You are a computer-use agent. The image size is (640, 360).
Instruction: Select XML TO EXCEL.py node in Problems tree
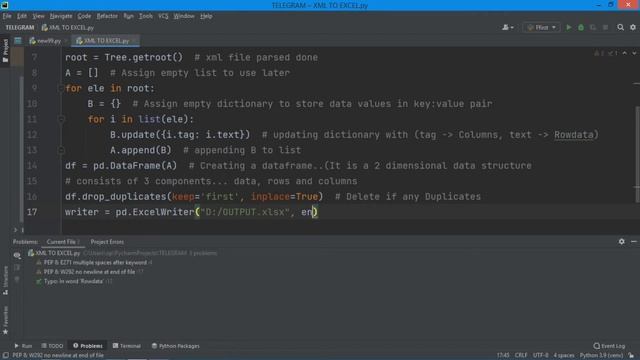click(53, 253)
